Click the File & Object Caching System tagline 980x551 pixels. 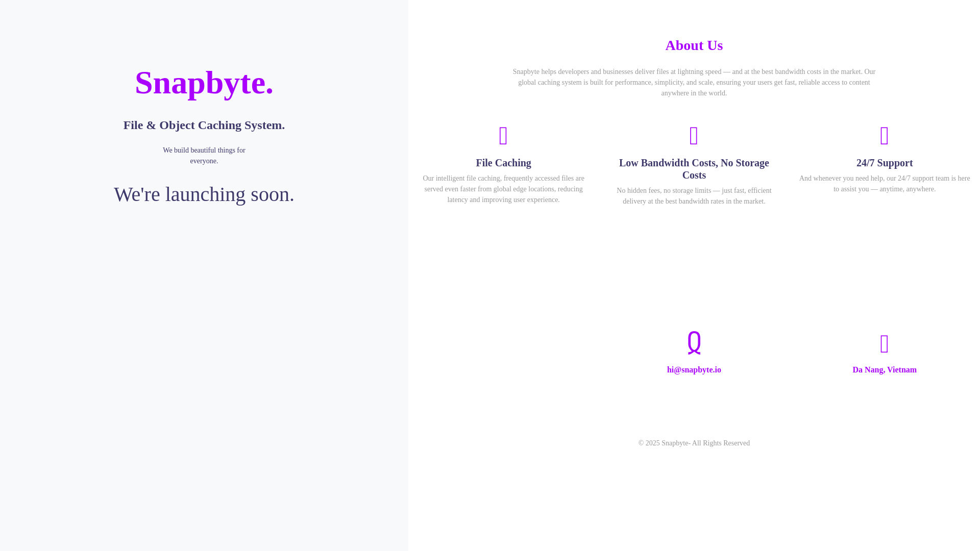click(204, 125)
